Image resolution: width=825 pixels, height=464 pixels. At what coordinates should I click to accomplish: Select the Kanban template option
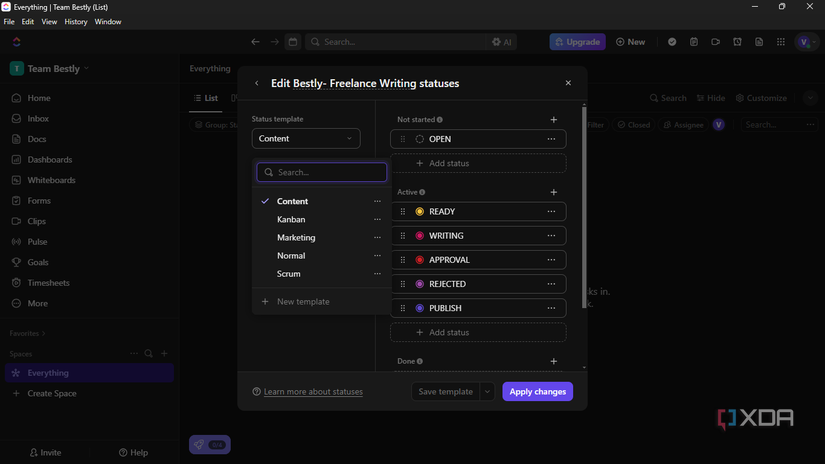(x=291, y=219)
